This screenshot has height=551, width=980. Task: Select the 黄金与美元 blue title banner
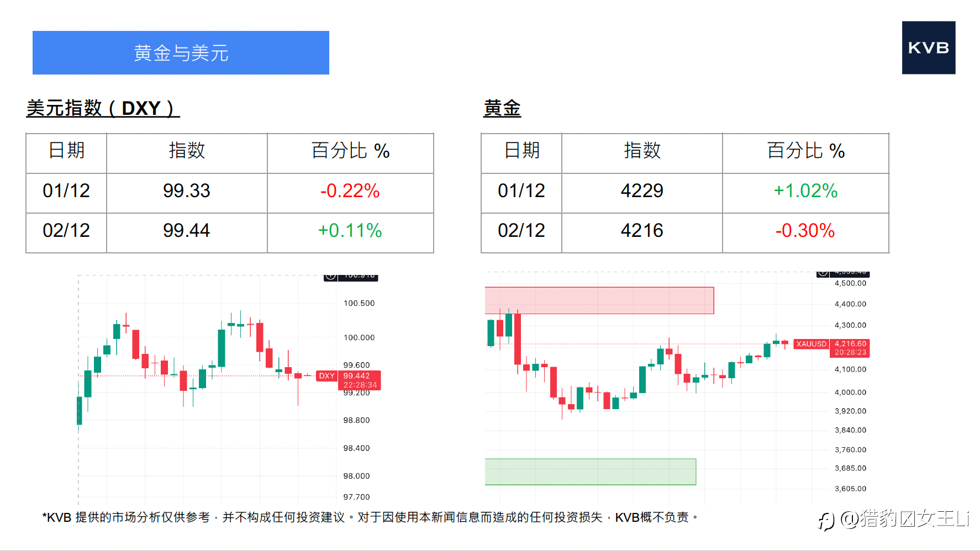tap(181, 53)
